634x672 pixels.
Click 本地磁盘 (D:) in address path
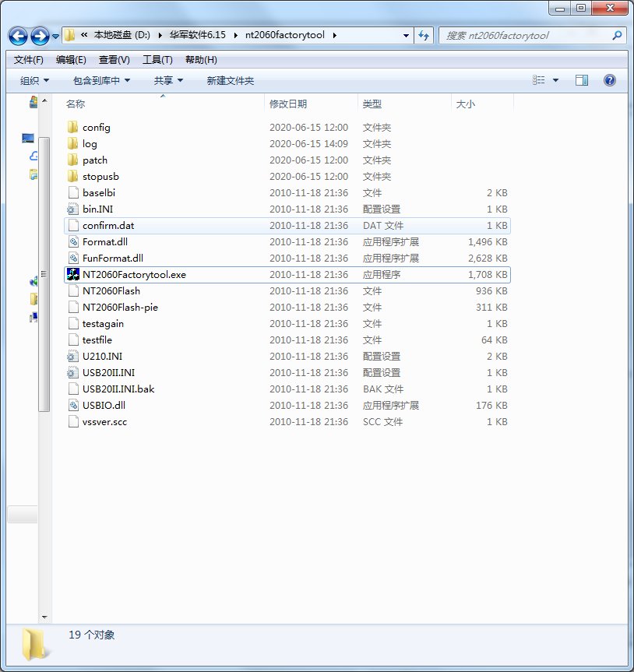(x=122, y=35)
